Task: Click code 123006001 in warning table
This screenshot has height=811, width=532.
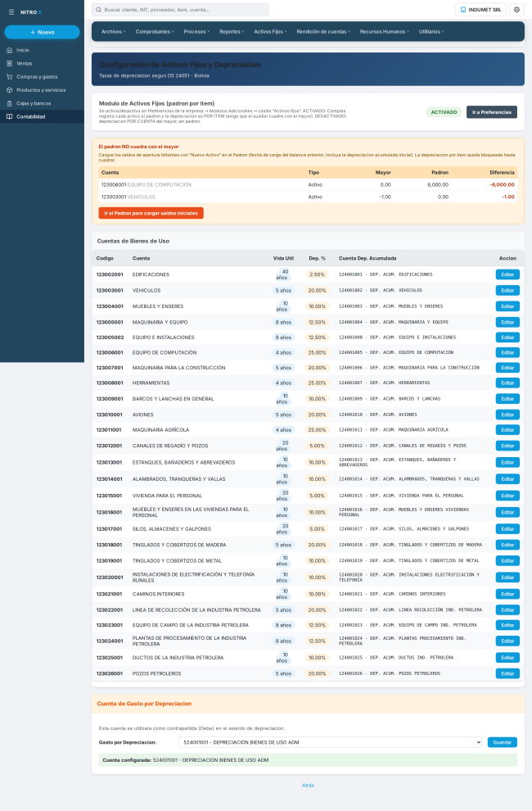Action: pyautogui.click(x=114, y=184)
